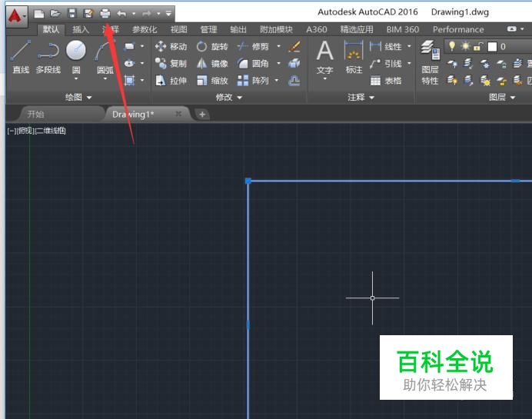Select the 缩放 scale tool
This screenshot has height=419, width=532.
[x=212, y=81]
